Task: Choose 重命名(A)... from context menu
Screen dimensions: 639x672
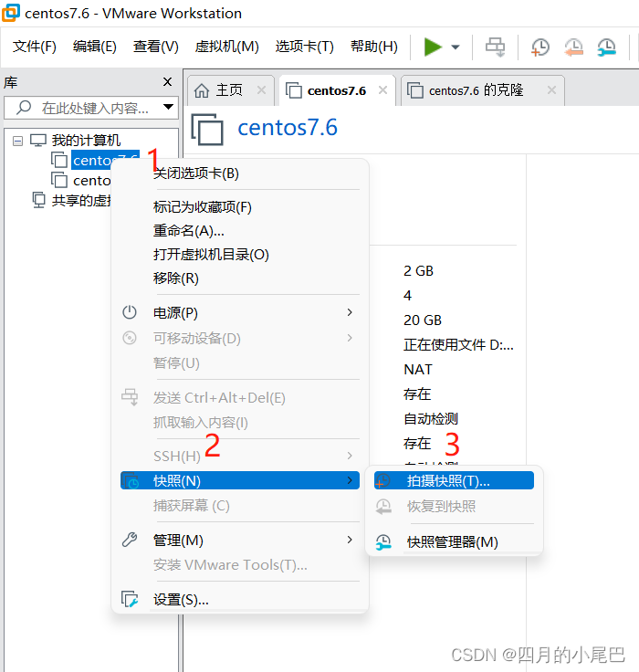Action: 189,231
